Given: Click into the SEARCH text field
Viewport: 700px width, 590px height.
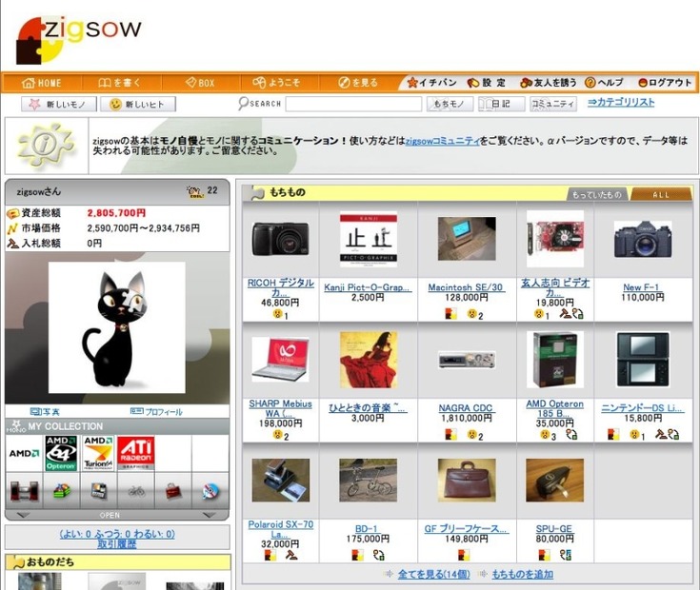Looking at the screenshot, I should point(352,104).
